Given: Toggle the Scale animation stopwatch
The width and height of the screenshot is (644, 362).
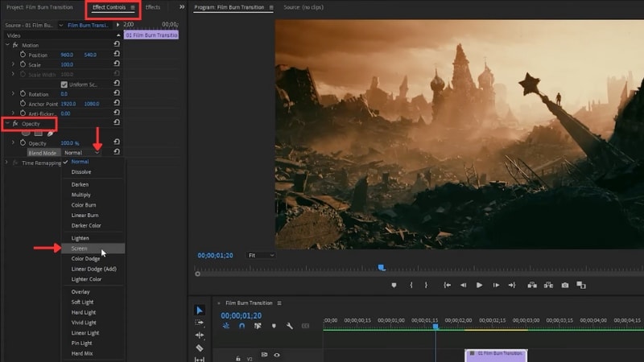Looking at the screenshot, I should point(23,64).
